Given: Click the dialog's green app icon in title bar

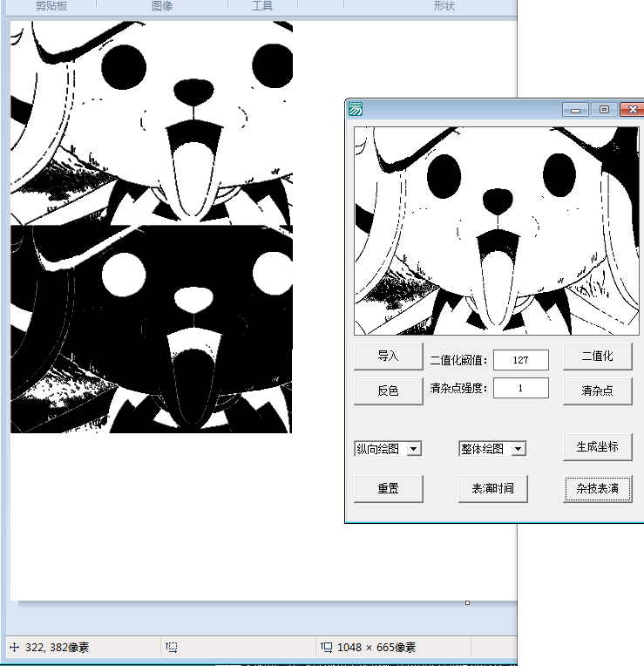Looking at the screenshot, I should pos(356,110).
